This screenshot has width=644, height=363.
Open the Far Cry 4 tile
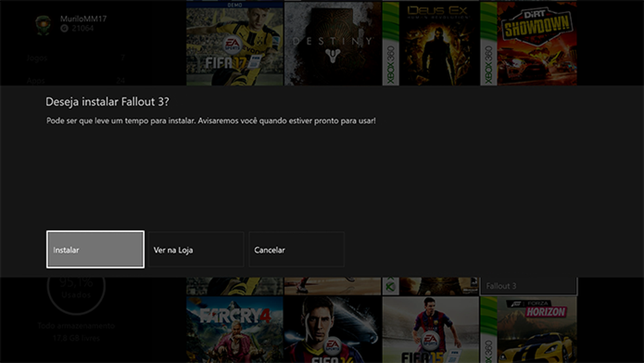pos(234,330)
